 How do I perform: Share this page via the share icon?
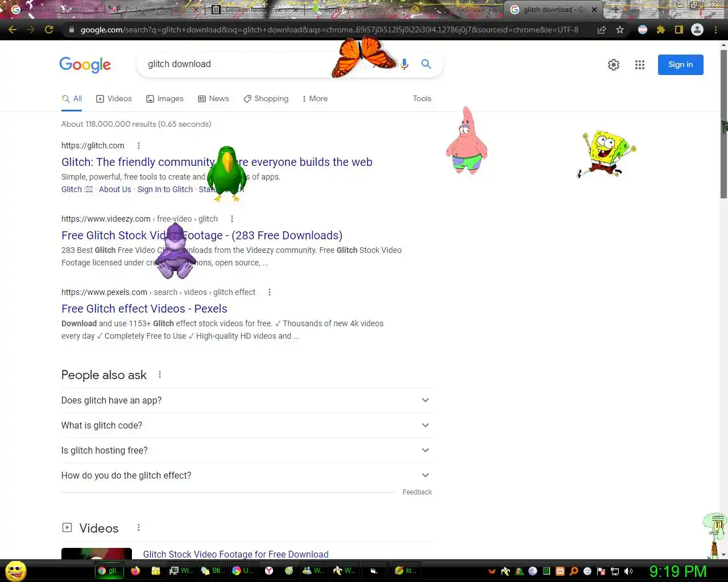601,30
